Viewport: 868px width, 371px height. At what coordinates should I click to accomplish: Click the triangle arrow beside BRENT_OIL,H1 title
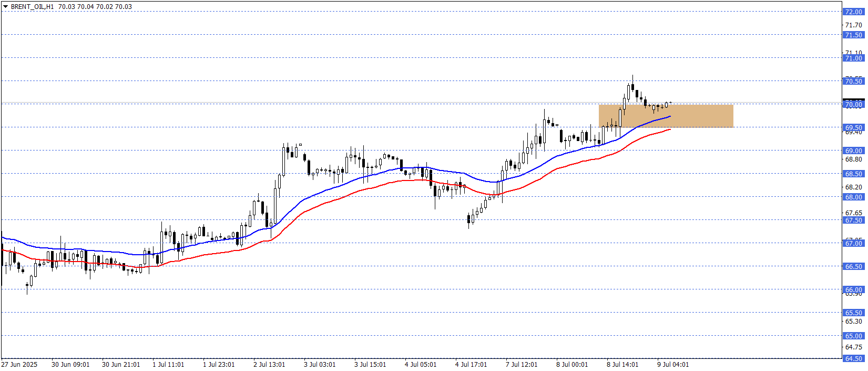click(x=5, y=7)
